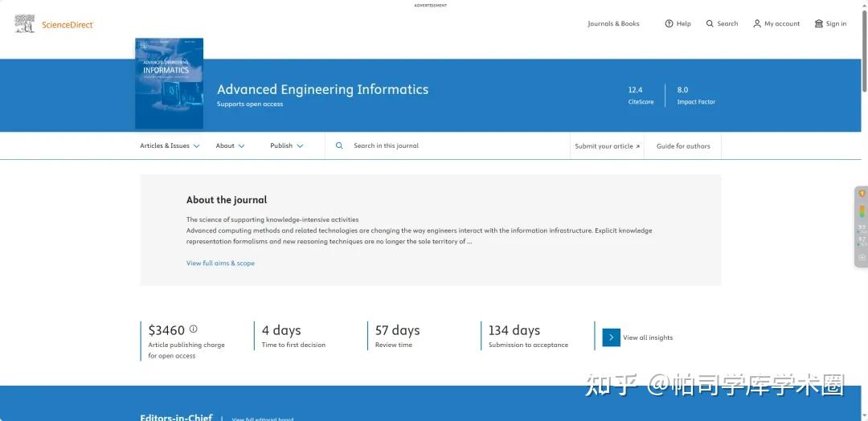The image size is (868, 421).
Task: Click the ScienceDirect logo
Action: 54,24
